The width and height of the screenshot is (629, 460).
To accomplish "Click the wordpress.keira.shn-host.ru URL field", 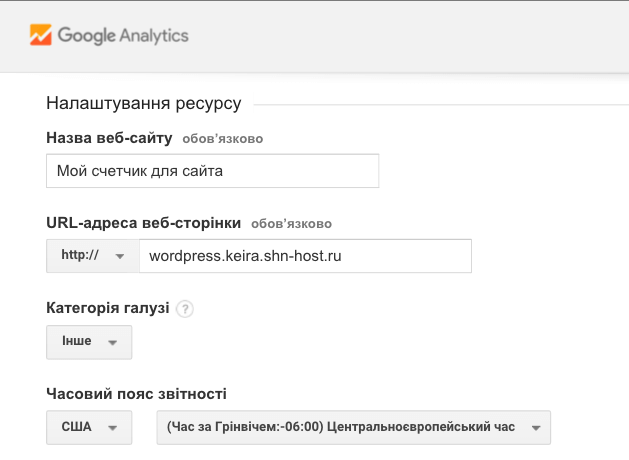I will click(x=305, y=256).
